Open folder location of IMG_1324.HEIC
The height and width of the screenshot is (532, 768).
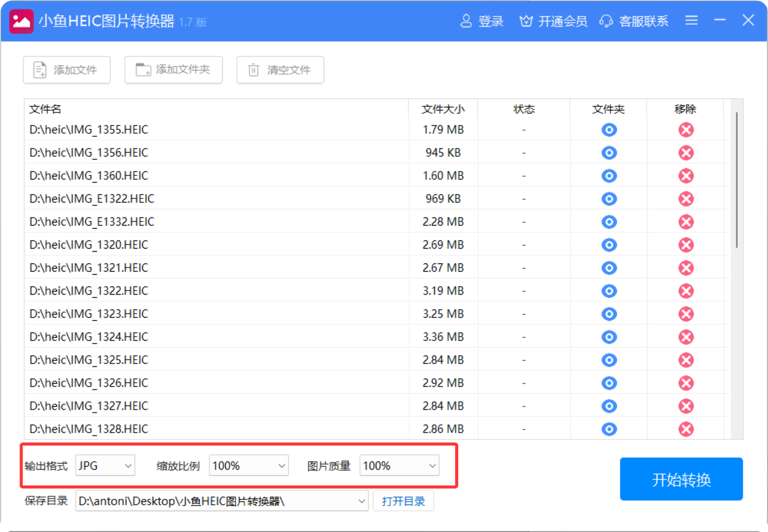tap(609, 337)
